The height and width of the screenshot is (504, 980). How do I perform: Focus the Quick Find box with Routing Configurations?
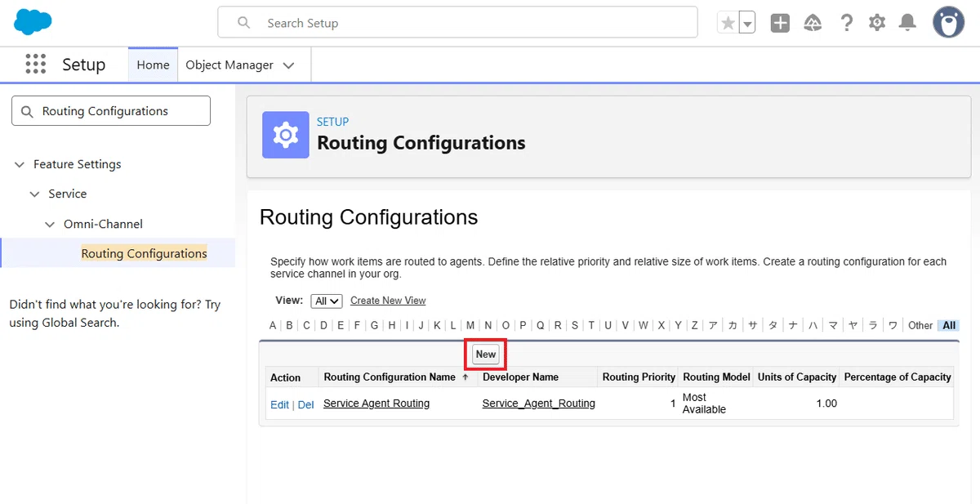(111, 111)
